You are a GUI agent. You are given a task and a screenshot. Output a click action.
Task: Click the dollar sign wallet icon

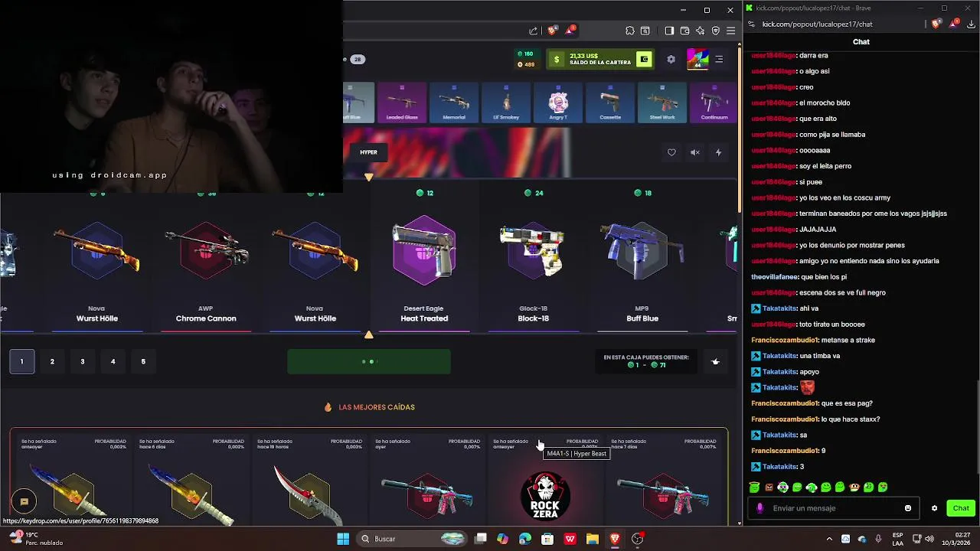[557, 59]
